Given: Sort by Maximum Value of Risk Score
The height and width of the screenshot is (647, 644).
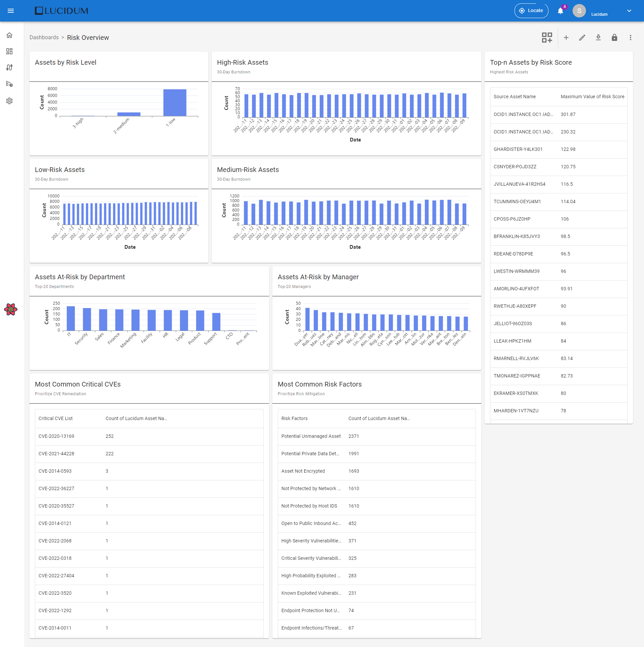Looking at the screenshot, I should point(592,97).
